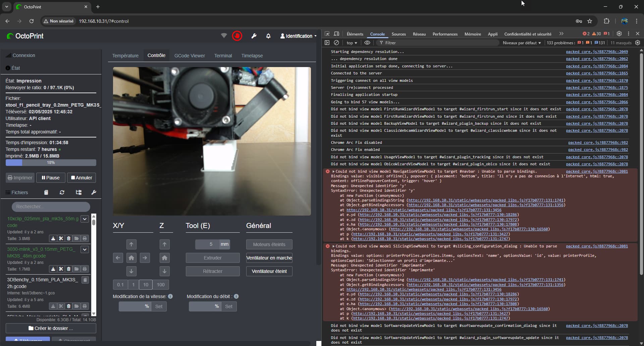Click scissors icon for 3030-mlink_v3 file

[61, 269]
